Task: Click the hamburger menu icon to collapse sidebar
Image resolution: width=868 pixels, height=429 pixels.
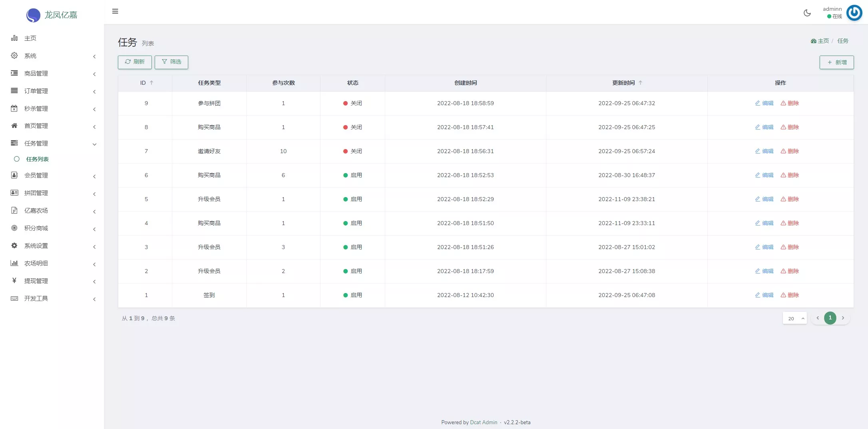Action: tap(115, 11)
